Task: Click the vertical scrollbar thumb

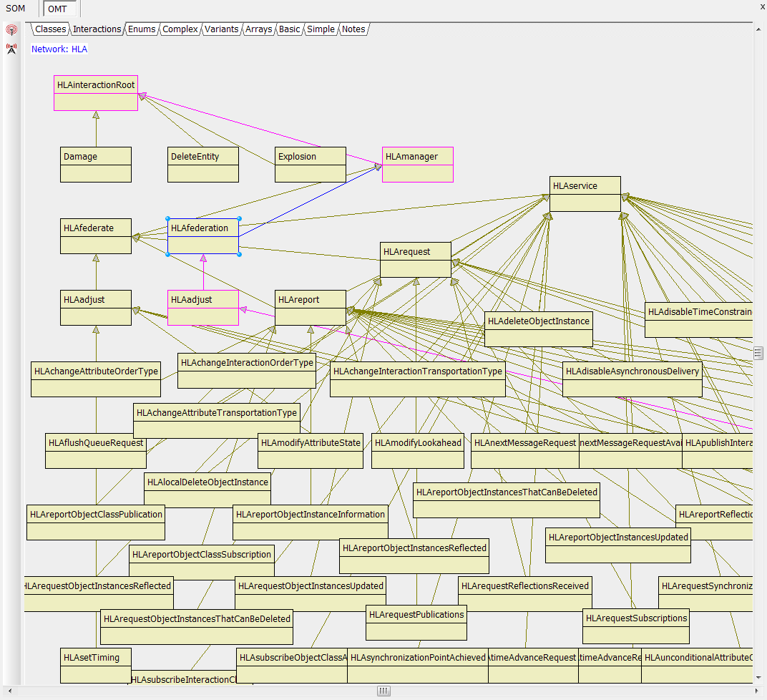Action: 758,353
